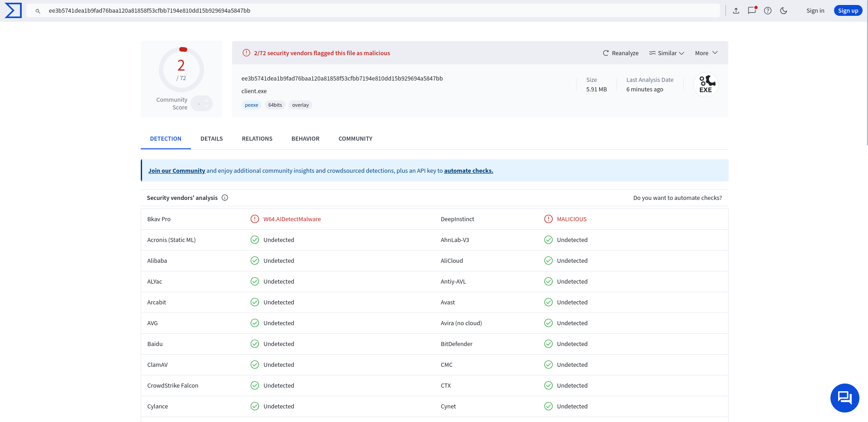The height and width of the screenshot is (422, 868).
Task: Click the Baidu vendor name
Action: (x=155, y=344)
